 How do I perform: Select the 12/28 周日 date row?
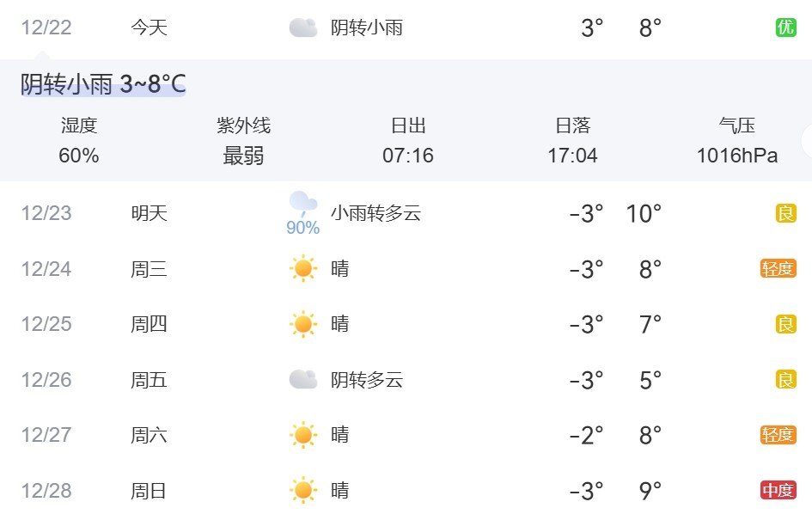click(46, 491)
